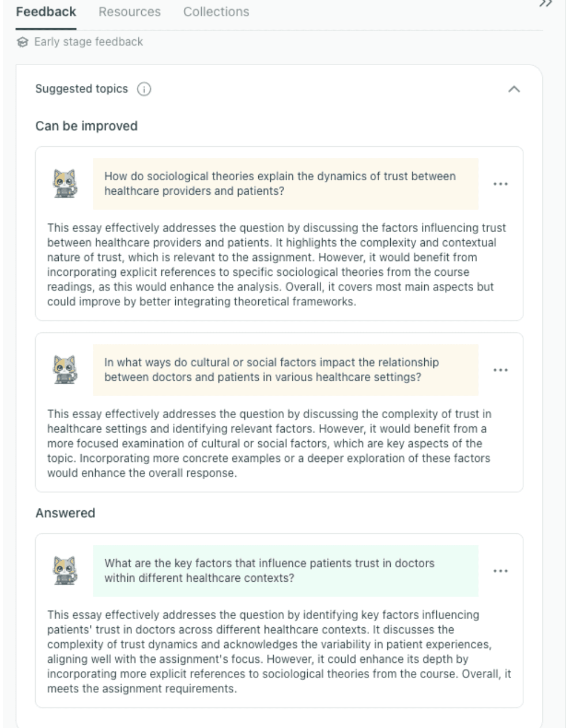This screenshot has height=728, width=566.
Task: Switch to the Resources tab
Action: (x=130, y=12)
